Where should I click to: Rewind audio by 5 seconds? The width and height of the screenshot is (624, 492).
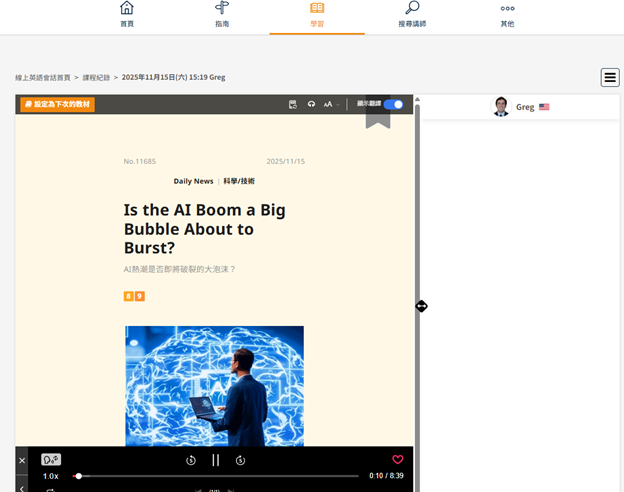tap(191, 460)
